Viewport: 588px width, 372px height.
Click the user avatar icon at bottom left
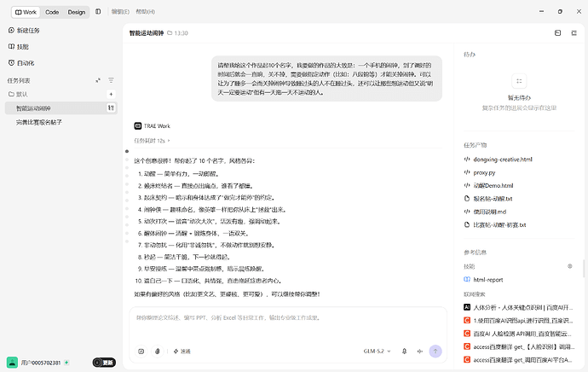(x=12, y=363)
